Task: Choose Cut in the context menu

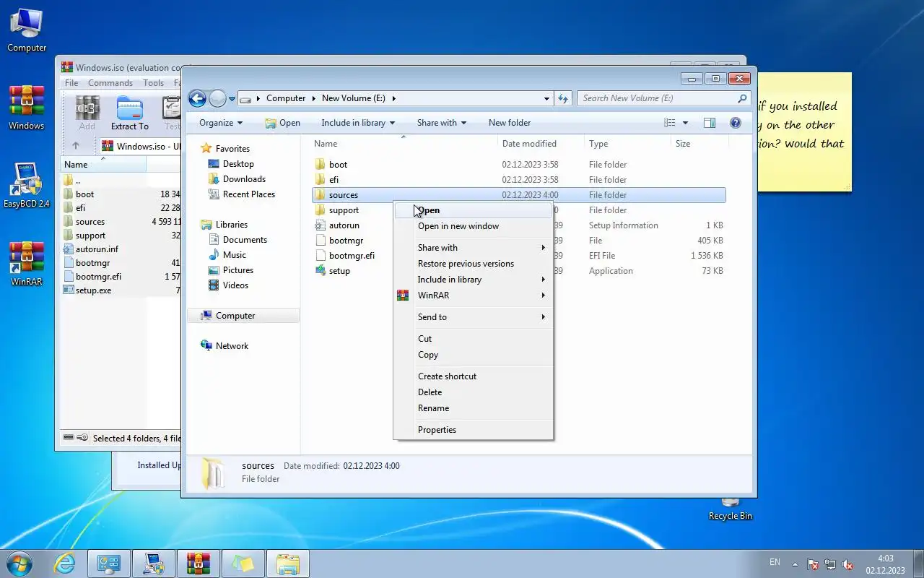Action: (473, 339)
